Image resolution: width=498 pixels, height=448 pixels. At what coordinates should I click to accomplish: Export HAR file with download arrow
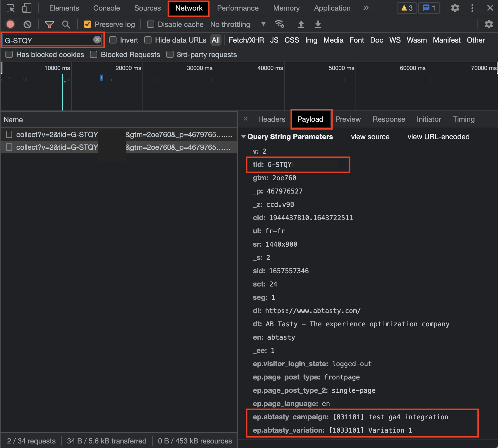click(318, 24)
